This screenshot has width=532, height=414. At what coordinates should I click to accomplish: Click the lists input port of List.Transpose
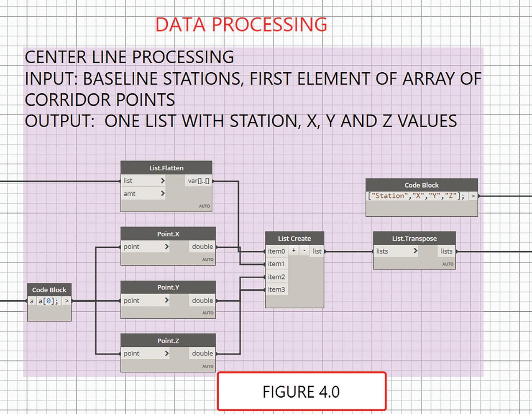tap(396, 251)
